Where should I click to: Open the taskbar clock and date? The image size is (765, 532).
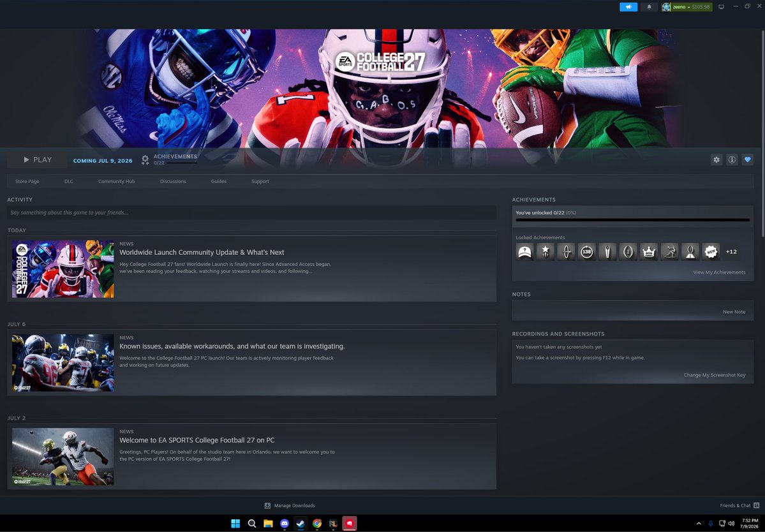coord(750,523)
